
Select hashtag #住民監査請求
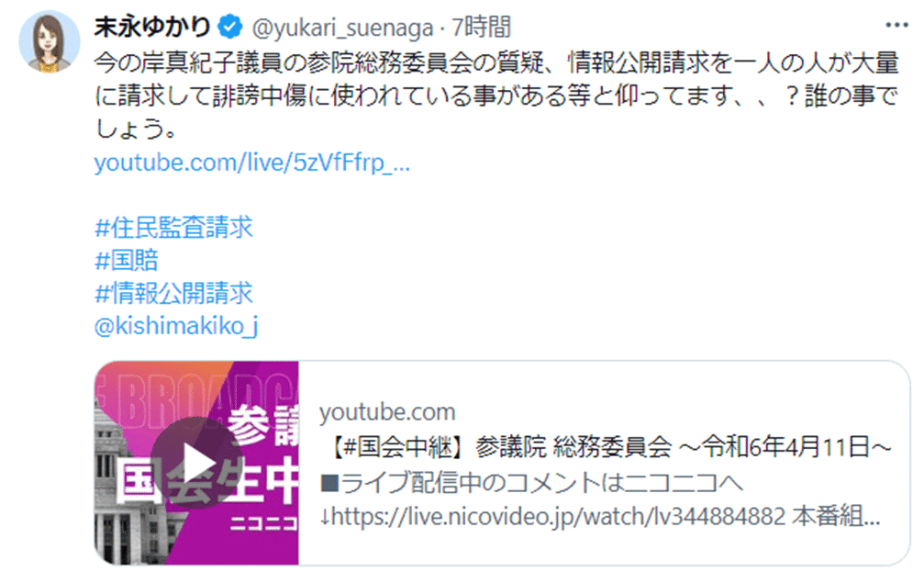point(173,228)
